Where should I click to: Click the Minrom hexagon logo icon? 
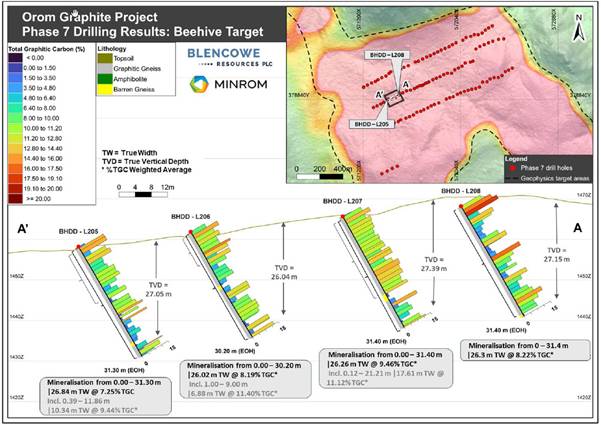199,88
